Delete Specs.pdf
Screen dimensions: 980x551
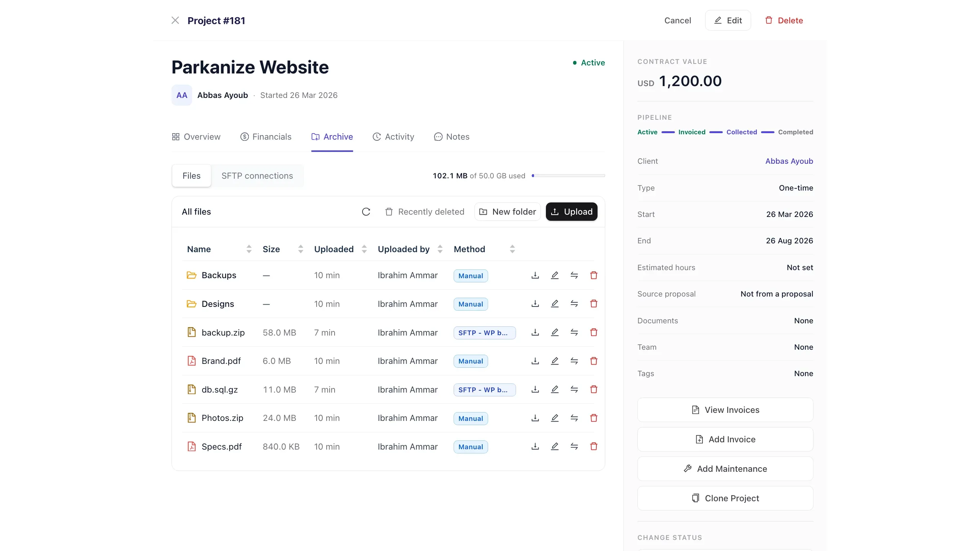pos(594,447)
